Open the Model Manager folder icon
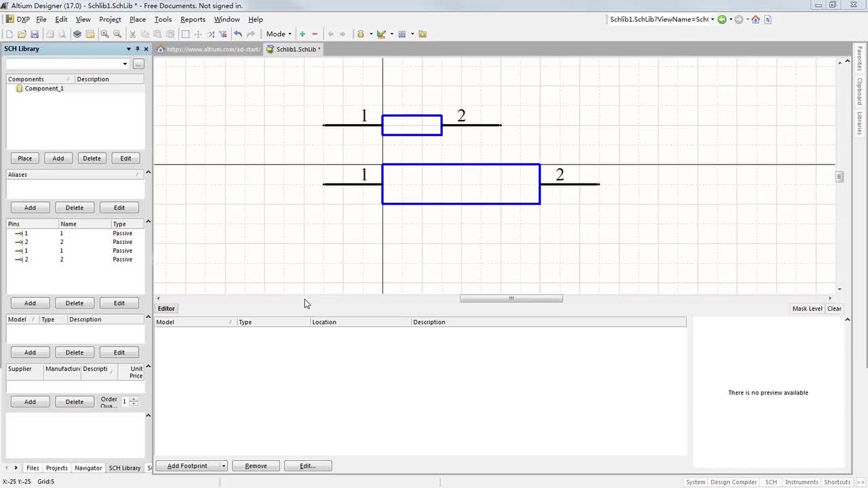Screen dimensions: 868x488 (x=422, y=34)
